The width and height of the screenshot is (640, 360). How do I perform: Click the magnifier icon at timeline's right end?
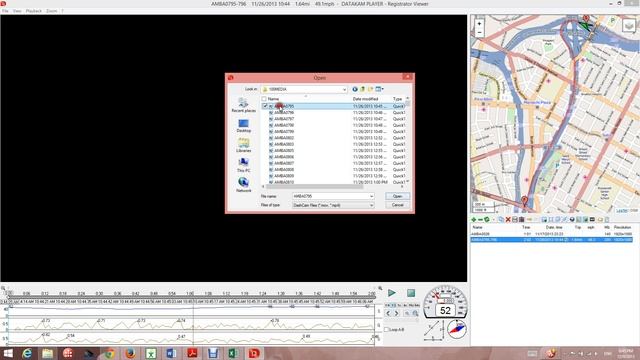coord(380,289)
